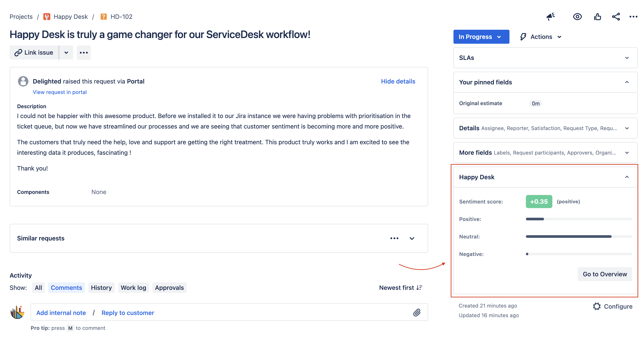The image size is (644, 341).
Task: Toggle the watch eye icon
Action: coord(577,16)
